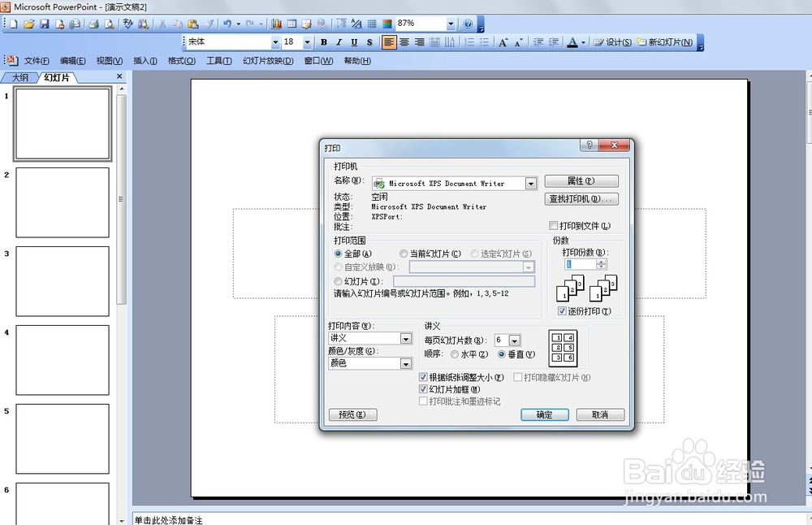Run the Spelling check icon
This screenshot has height=525, width=812.
tap(128, 24)
